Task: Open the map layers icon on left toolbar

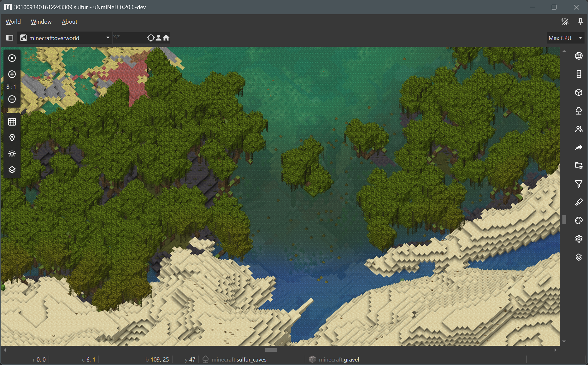Action: coord(12,170)
